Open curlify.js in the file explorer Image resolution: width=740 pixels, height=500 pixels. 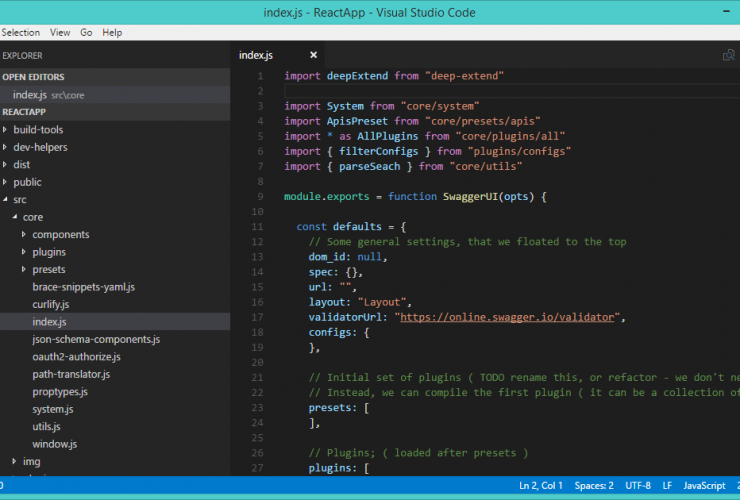pos(50,304)
